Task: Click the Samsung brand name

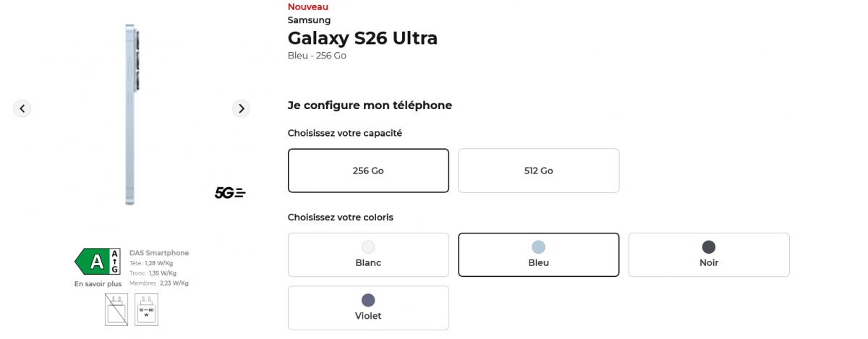Action: click(309, 20)
